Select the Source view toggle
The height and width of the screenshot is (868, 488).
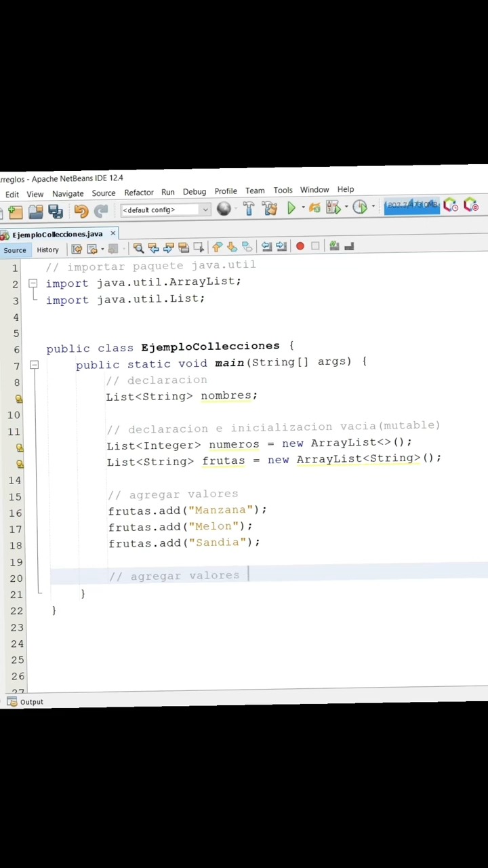[x=14, y=250]
